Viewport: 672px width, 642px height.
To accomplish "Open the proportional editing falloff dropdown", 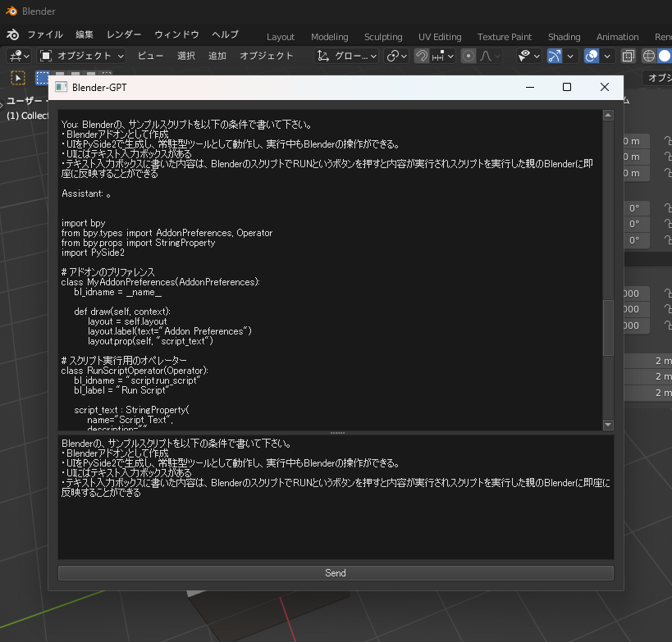I will click(490, 56).
